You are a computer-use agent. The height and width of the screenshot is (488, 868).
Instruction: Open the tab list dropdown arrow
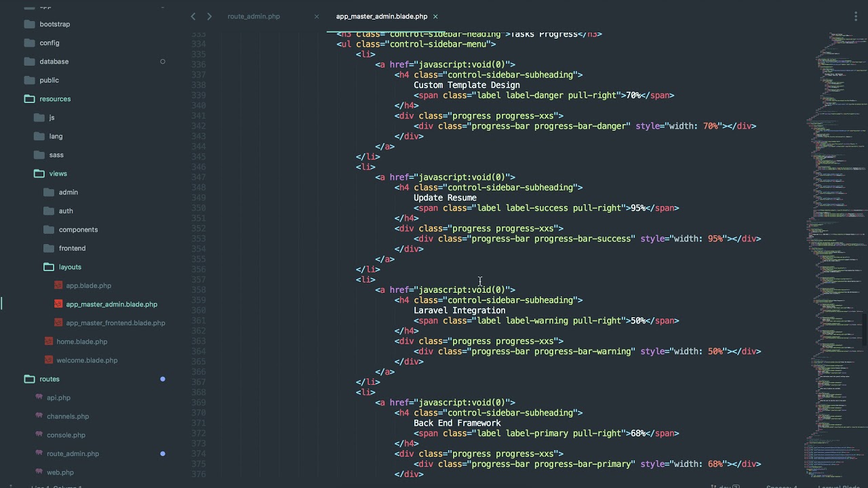click(x=856, y=16)
